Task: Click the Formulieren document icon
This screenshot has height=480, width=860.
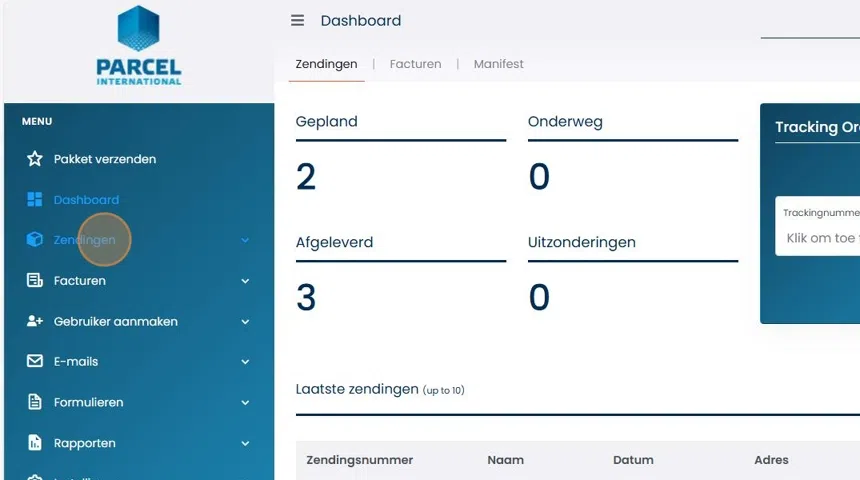Action: 35,402
